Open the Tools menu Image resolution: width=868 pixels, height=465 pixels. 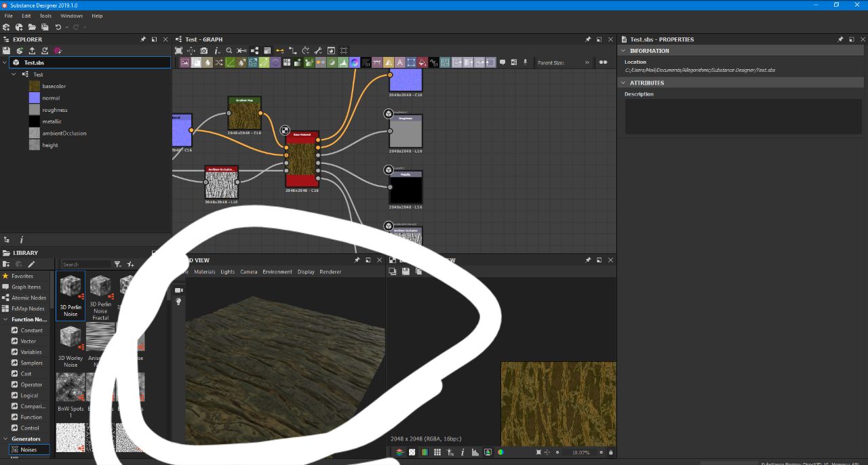[45, 16]
